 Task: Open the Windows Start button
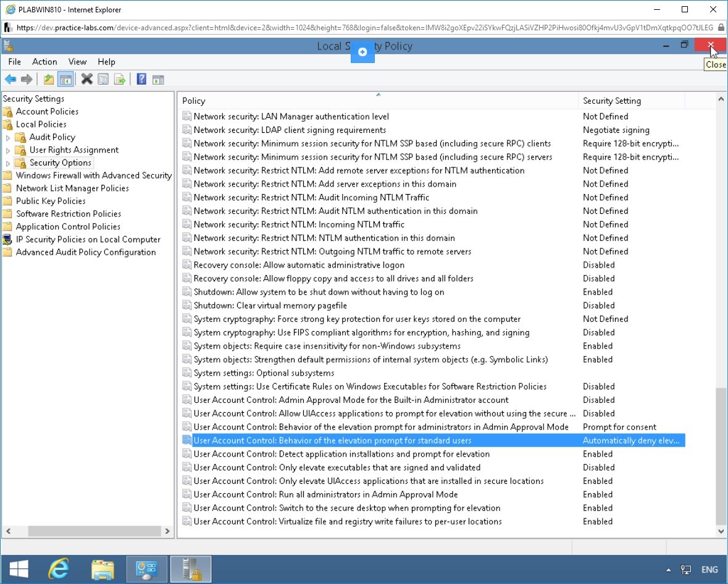(19, 569)
